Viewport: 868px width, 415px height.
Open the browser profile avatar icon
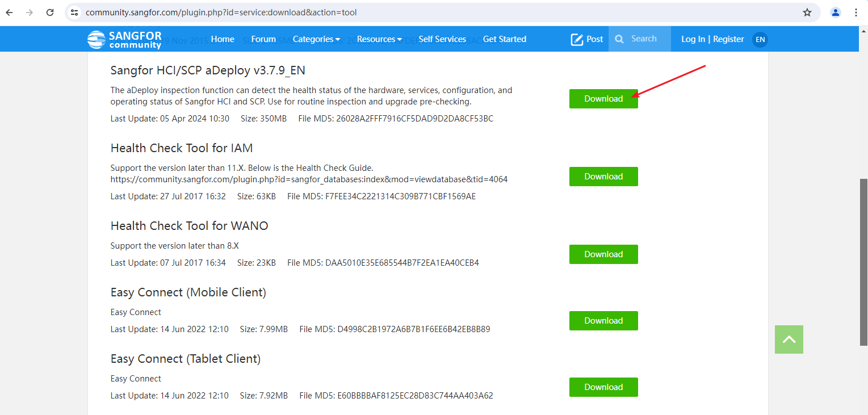tap(836, 12)
